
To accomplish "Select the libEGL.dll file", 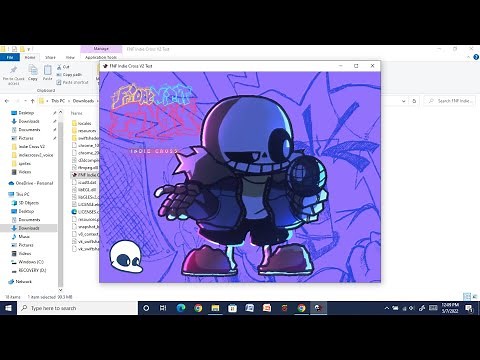I will coord(85,190).
